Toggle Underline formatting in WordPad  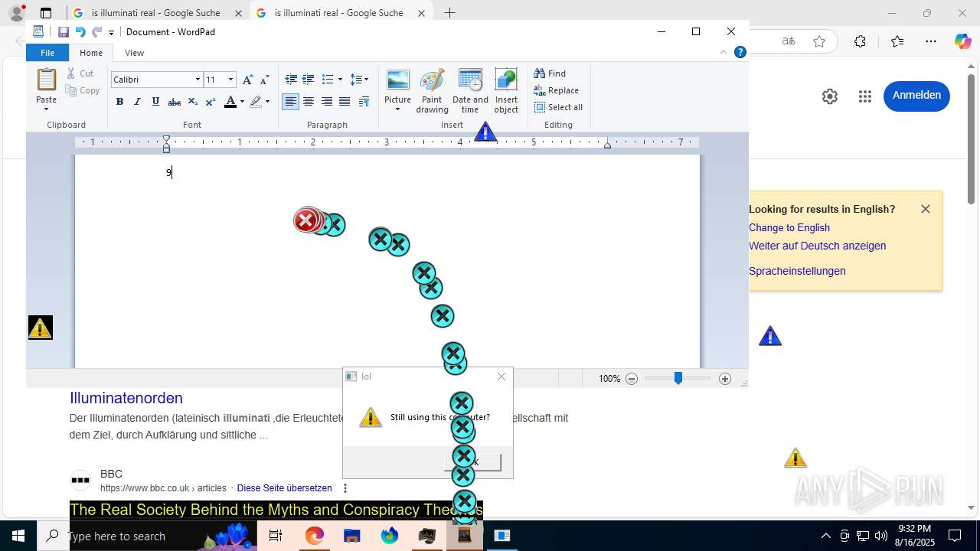(x=156, y=102)
